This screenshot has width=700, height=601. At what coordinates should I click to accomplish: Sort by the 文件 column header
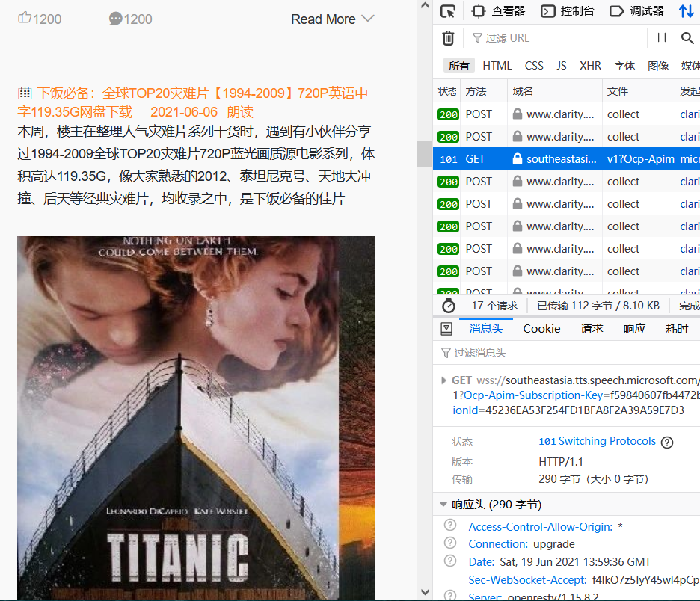[639, 91]
